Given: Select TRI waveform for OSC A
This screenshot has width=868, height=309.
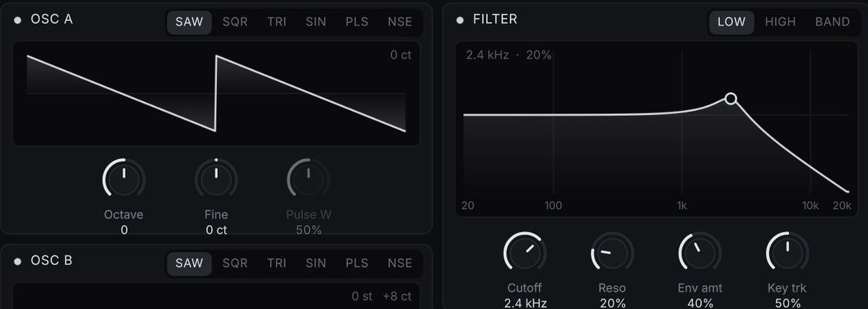Looking at the screenshot, I should [x=276, y=22].
